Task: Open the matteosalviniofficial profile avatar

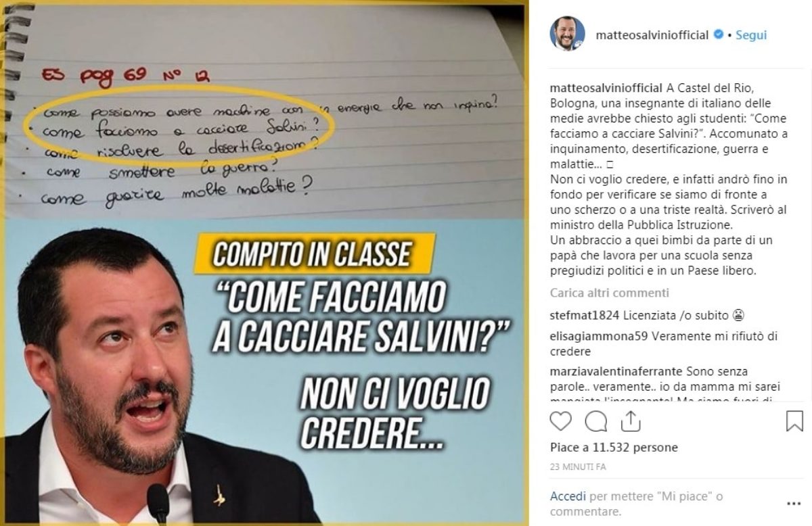Action: (x=567, y=34)
